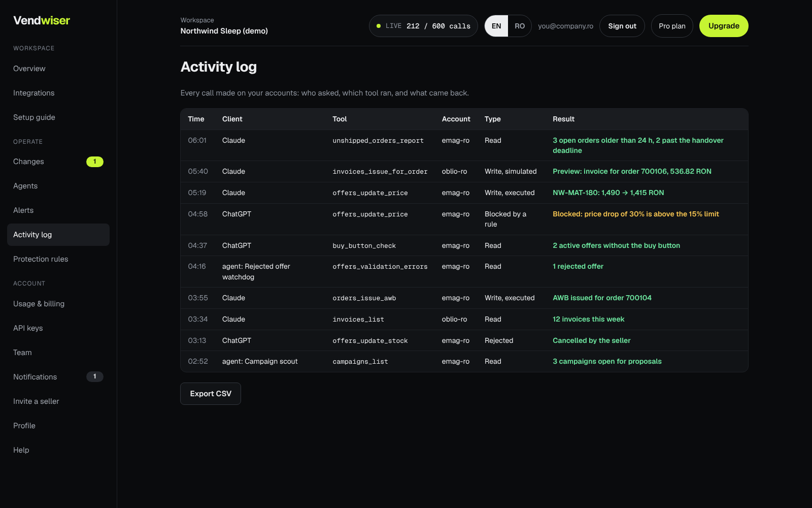Go to Profile settings

point(58,426)
